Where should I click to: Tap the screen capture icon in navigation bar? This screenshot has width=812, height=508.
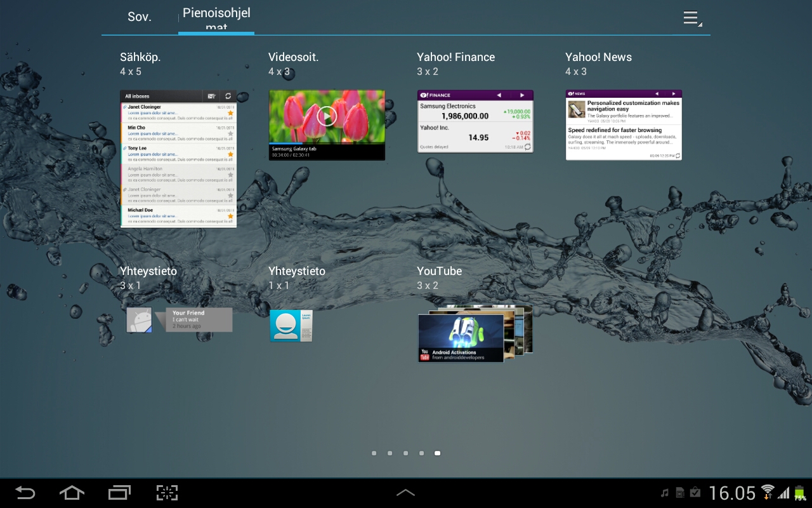point(167,493)
